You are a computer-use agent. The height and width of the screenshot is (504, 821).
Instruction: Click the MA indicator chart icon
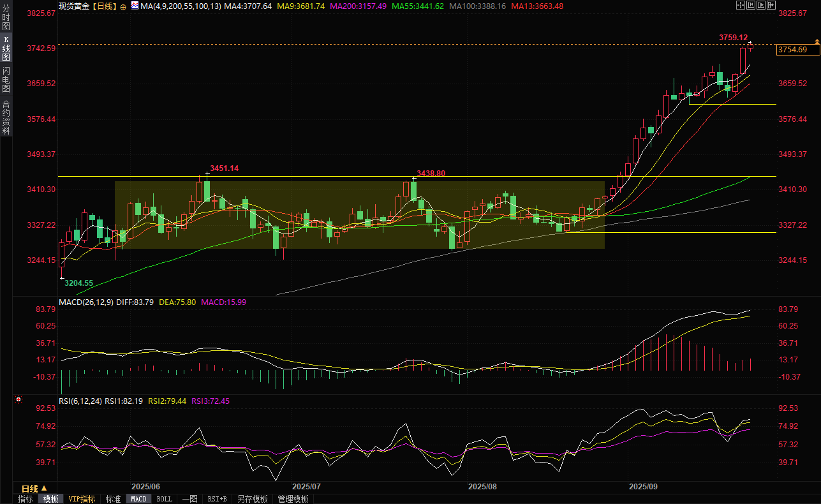click(134, 5)
